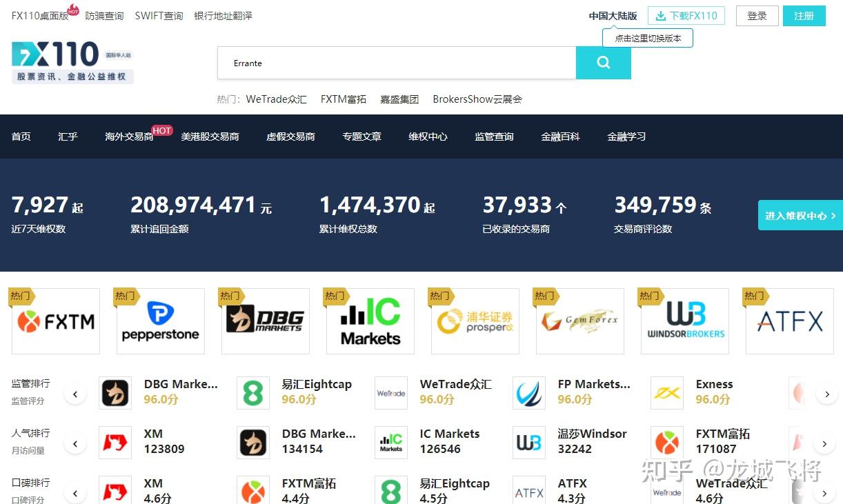Click FXTM富拓 icon in 人气排行 row
The width and height of the screenshot is (843, 504).
coord(667,443)
